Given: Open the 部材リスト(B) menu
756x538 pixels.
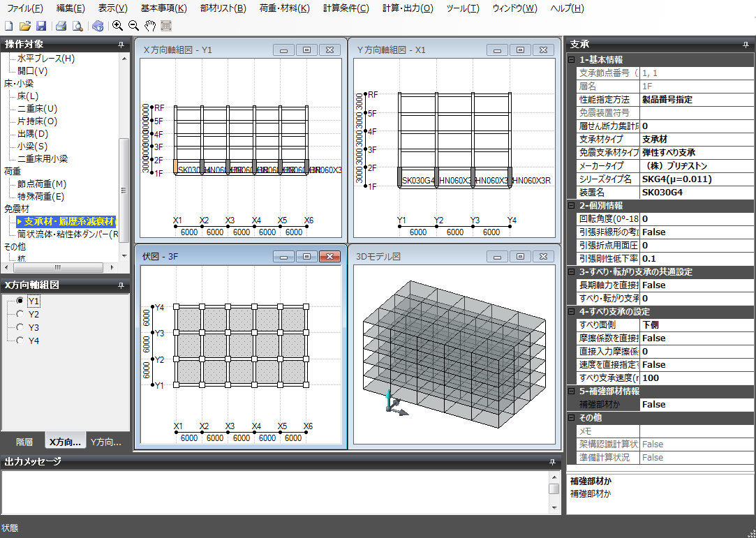Looking at the screenshot, I should click(223, 8).
